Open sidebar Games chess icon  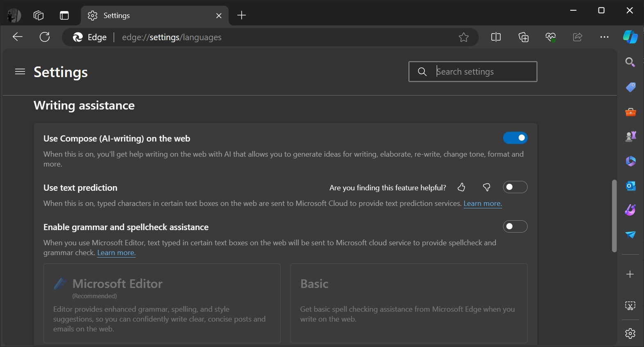[630, 136]
